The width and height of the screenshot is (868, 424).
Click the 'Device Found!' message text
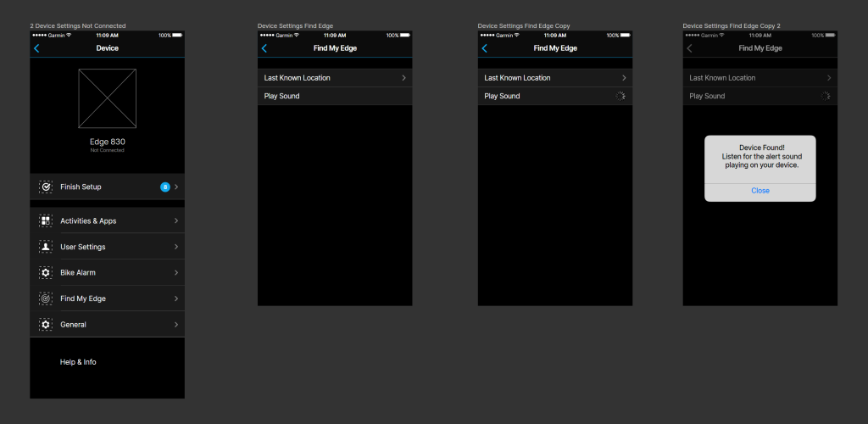point(762,148)
